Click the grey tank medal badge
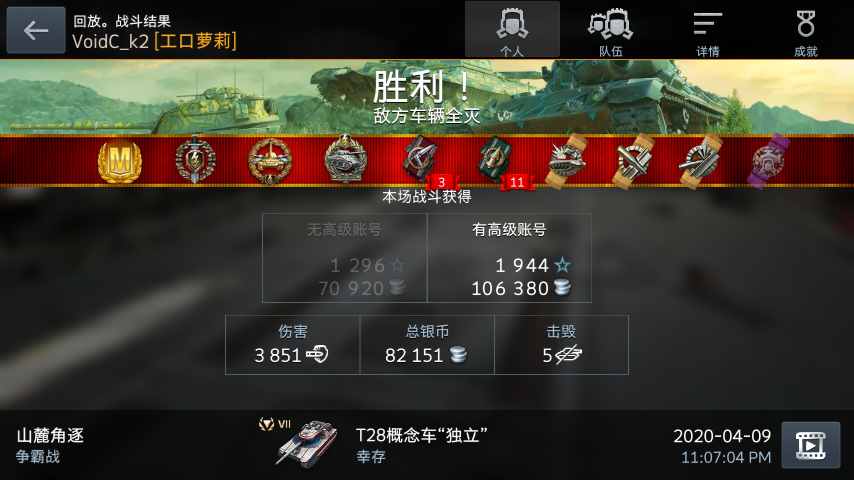Image resolution: width=854 pixels, height=480 pixels. 345,160
